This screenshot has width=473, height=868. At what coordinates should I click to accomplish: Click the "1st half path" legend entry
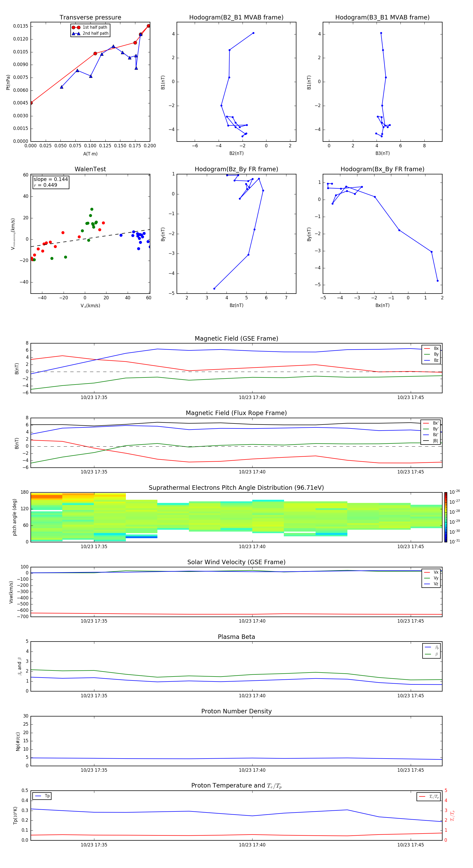point(90,27)
